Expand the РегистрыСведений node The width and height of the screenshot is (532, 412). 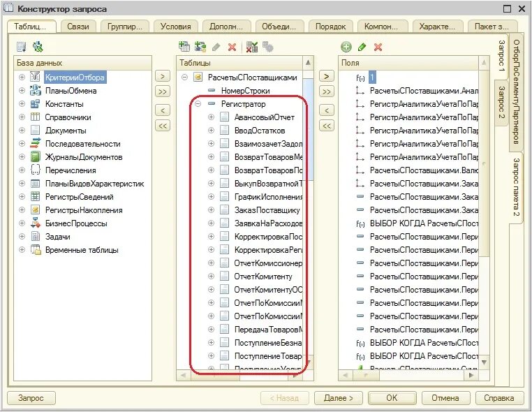pos(22,196)
